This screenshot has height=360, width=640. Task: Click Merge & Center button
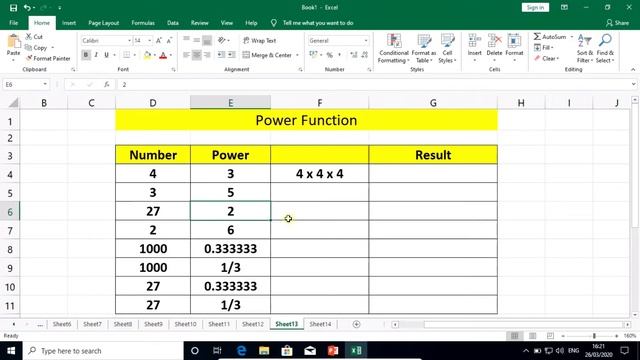pyautogui.click(x=267, y=55)
